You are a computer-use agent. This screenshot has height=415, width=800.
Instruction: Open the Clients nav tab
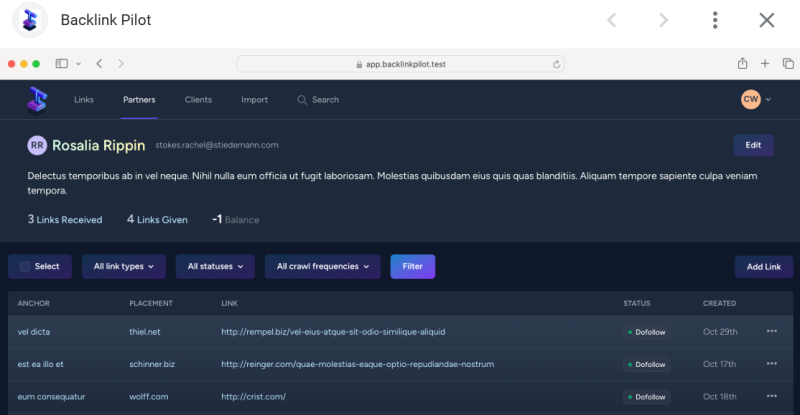tap(198, 100)
